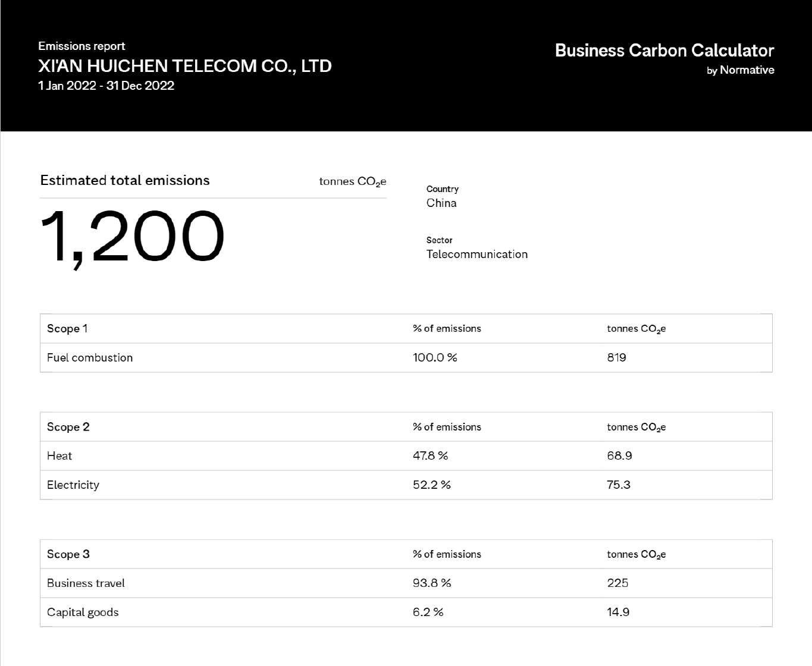812x666 pixels.
Task: Click the 14.9 tonnes value for Capital goods
Action: 618,612
